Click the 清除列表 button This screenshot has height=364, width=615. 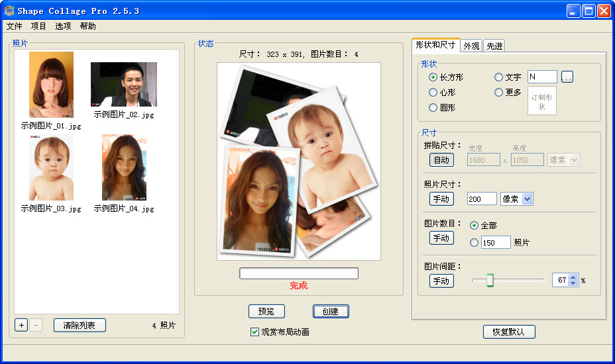tap(80, 325)
